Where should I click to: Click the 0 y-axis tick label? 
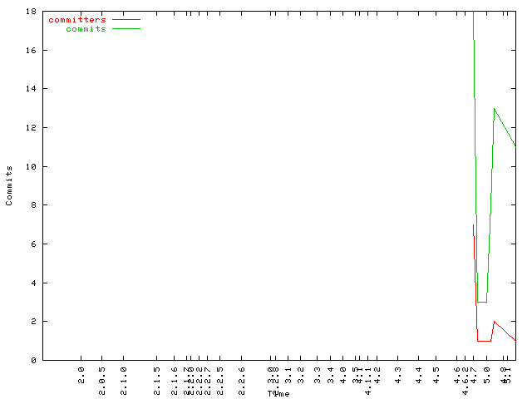tap(32, 360)
